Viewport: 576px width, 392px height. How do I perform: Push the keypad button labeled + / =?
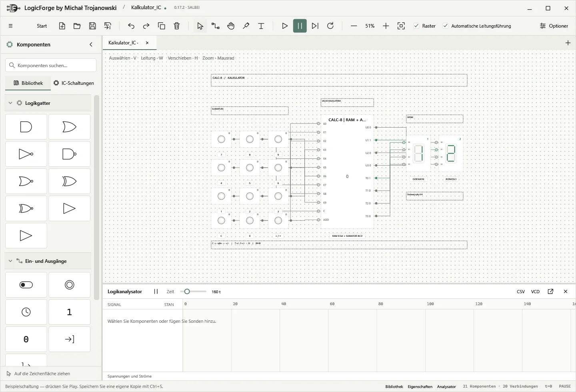point(278,220)
